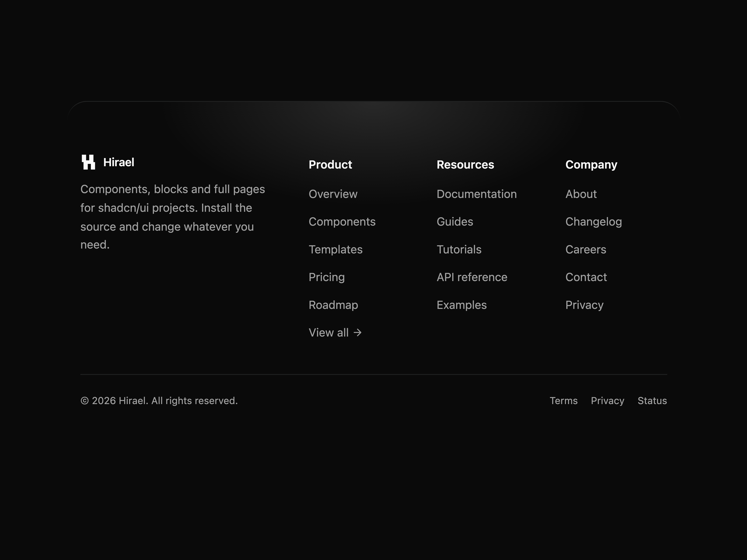Viewport: 747px width, 560px height.
Task: Open the Templates page link
Action: [336, 250]
